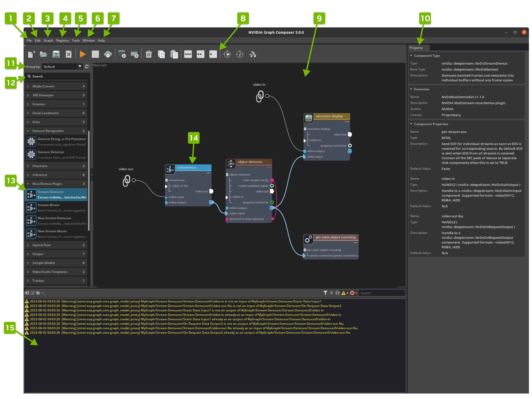532x399 pixels.
Task: Click the Save Graph disk icon
Action: (56, 54)
